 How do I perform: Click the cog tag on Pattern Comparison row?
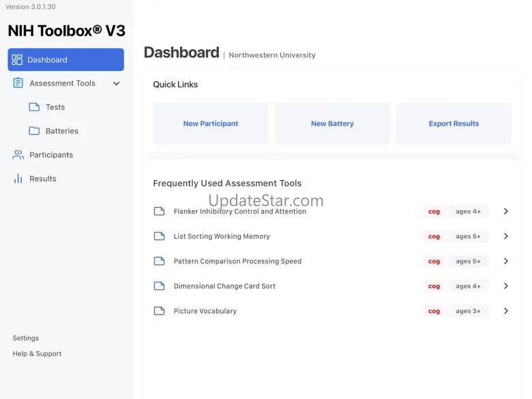pyautogui.click(x=434, y=261)
